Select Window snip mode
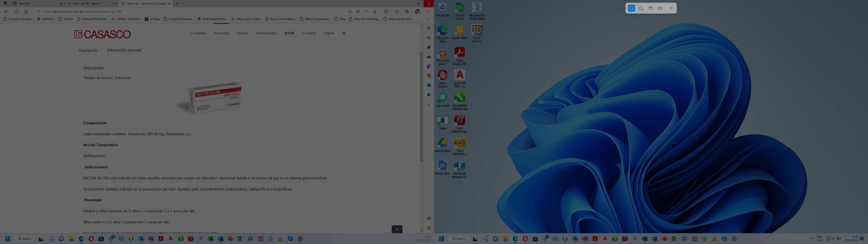The width and height of the screenshot is (868, 244). pyautogui.click(x=651, y=8)
